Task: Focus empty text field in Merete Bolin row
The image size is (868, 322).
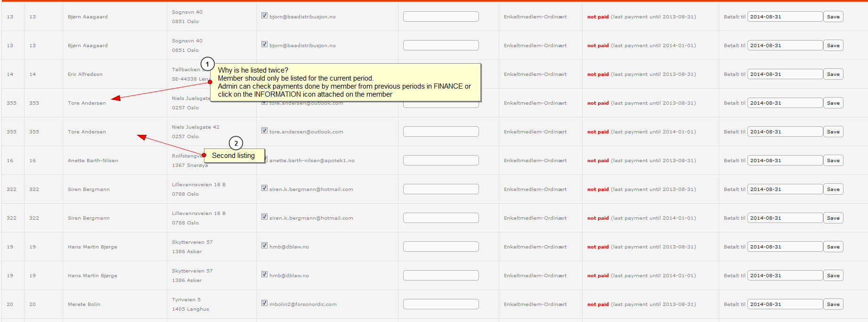Action: pos(441,304)
